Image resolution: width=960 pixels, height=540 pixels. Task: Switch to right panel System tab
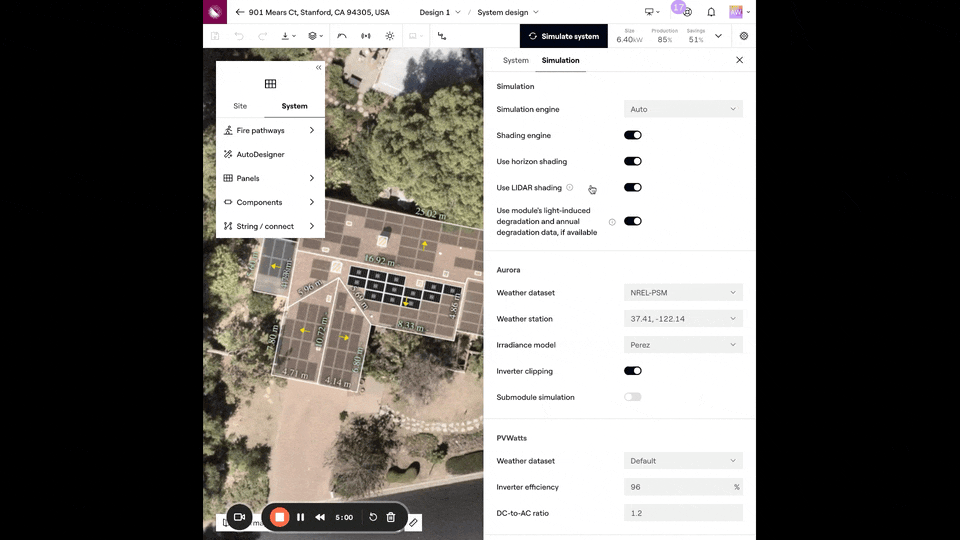(x=516, y=60)
